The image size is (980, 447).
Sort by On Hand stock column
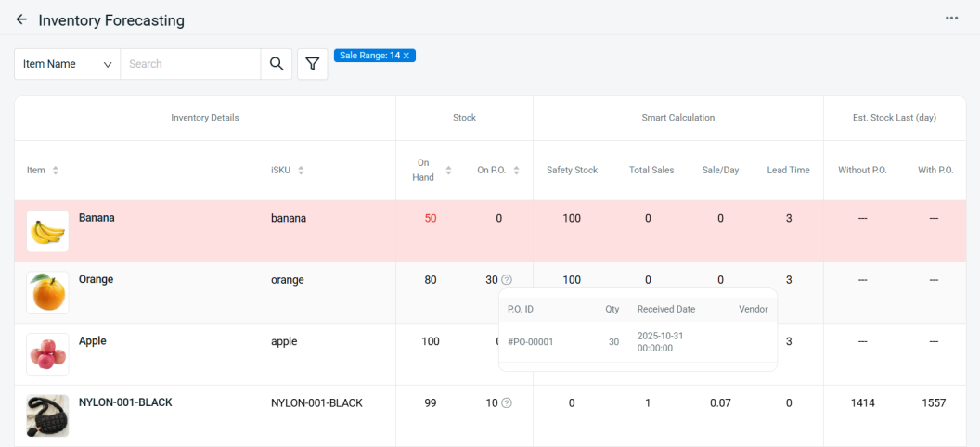click(448, 171)
